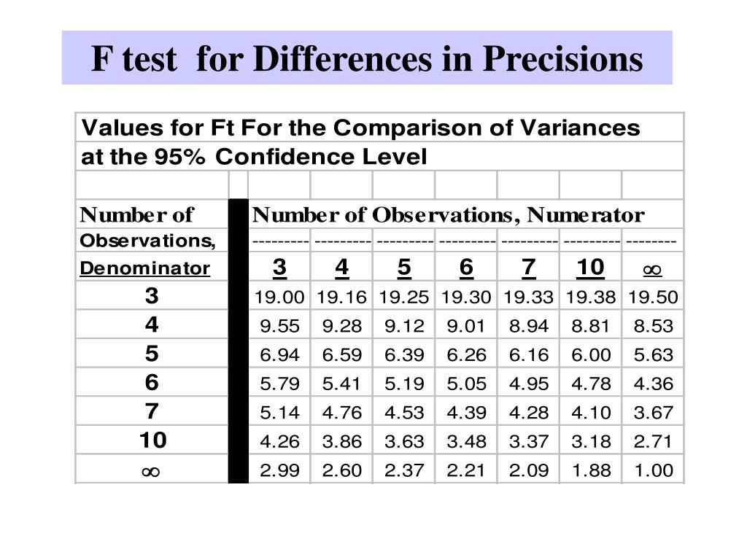The width and height of the screenshot is (747, 560).
Task: Click the cell with value 5.05
Action: pyautogui.click(x=466, y=384)
